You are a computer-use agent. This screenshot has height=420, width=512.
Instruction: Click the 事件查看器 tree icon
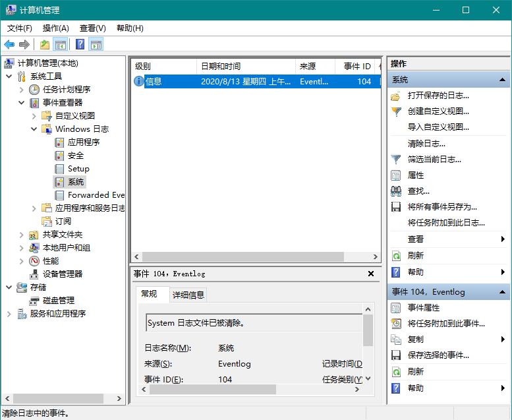34,103
